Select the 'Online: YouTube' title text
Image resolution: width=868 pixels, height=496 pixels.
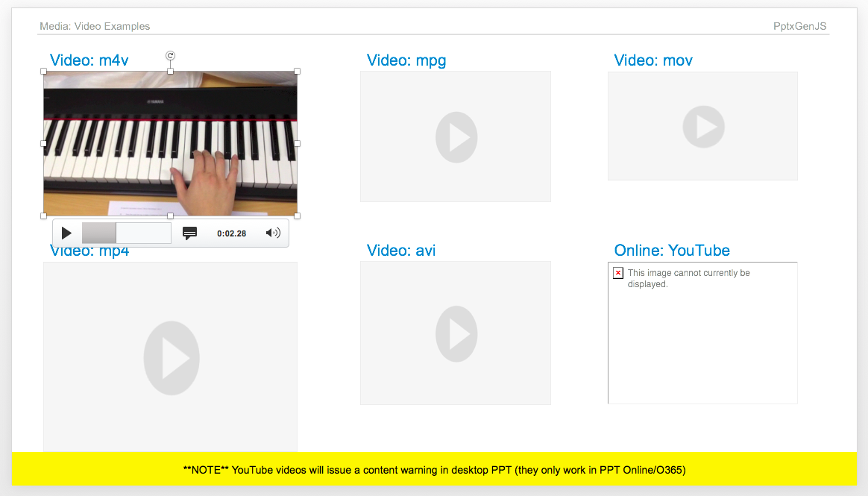point(671,251)
